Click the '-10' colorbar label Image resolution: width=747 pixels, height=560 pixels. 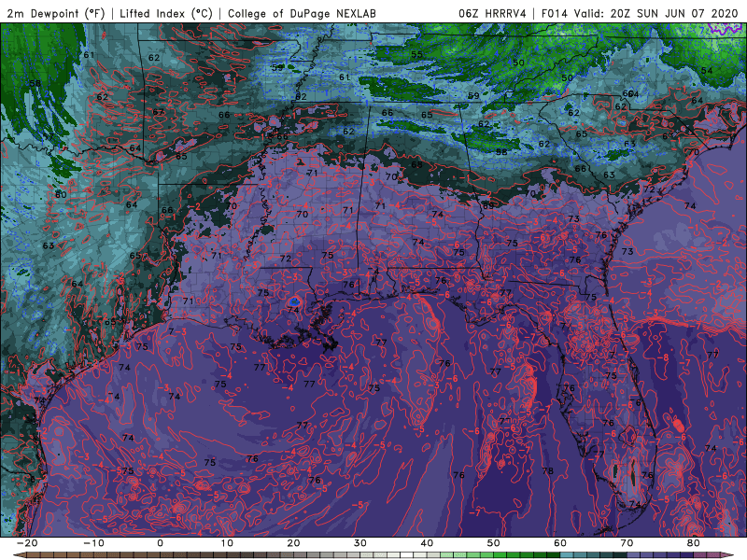click(x=93, y=543)
